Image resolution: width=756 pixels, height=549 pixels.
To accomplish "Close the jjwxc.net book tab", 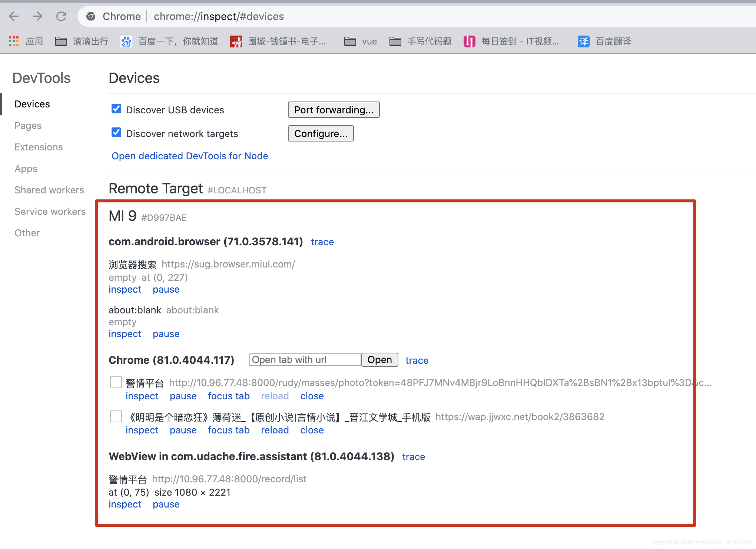I will tap(312, 430).
